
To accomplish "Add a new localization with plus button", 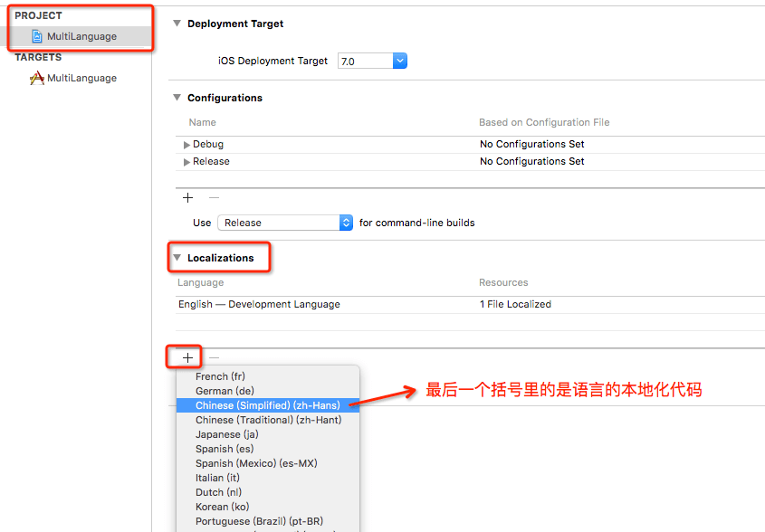I will (x=187, y=357).
